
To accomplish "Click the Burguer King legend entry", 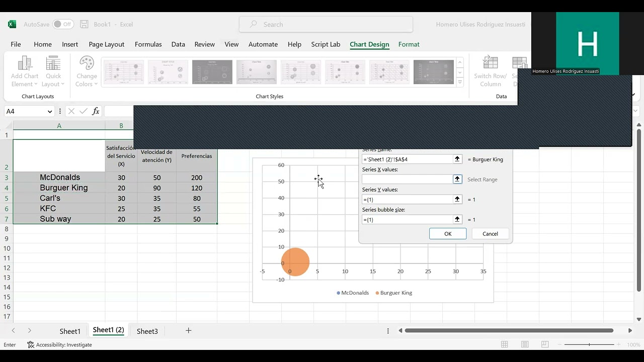I will [394, 293].
